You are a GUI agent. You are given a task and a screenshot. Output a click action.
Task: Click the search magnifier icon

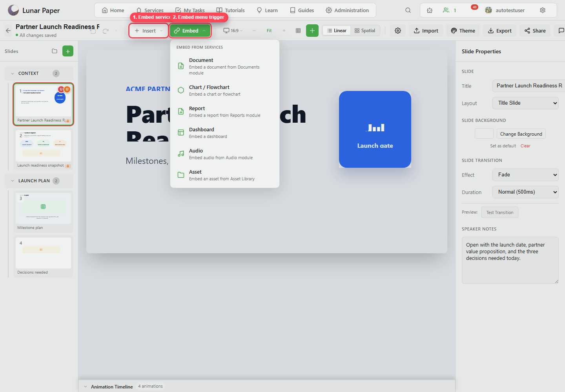[x=408, y=10]
